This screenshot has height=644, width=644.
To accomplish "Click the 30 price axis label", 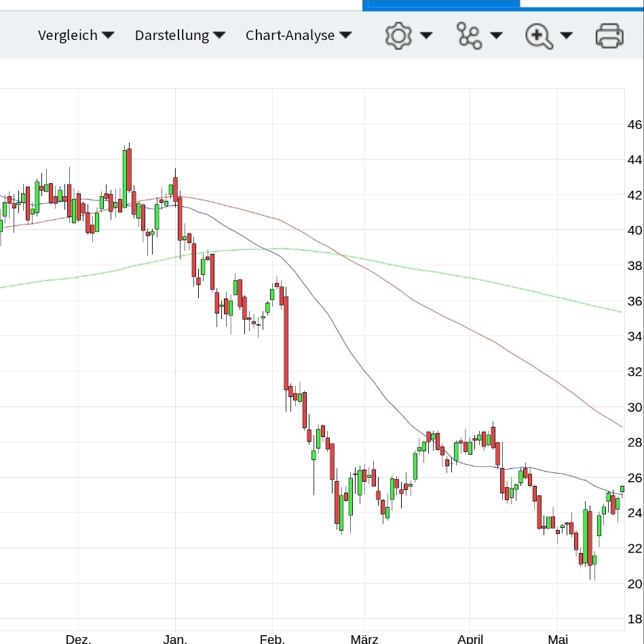I will [634, 407].
